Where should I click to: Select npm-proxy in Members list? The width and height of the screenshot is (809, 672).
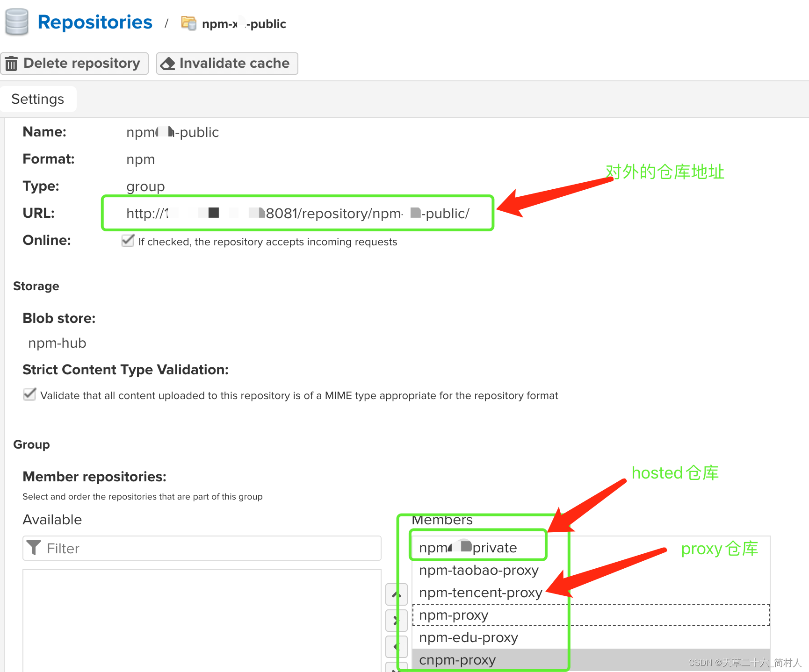point(591,615)
